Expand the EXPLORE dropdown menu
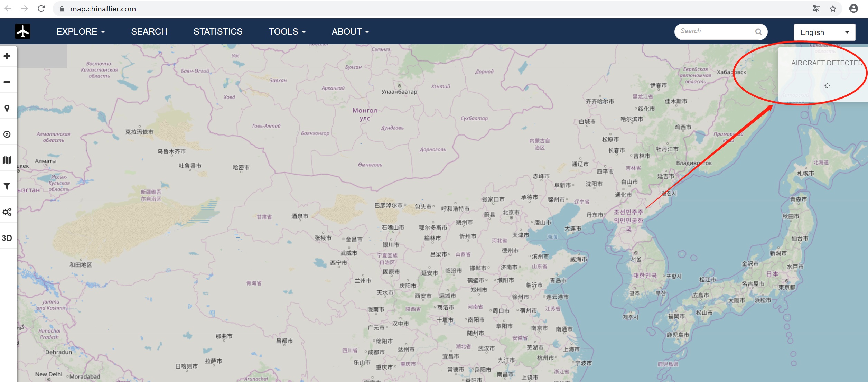Image resolution: width=868 pixels, height=382 pixels. pos(81,32)
